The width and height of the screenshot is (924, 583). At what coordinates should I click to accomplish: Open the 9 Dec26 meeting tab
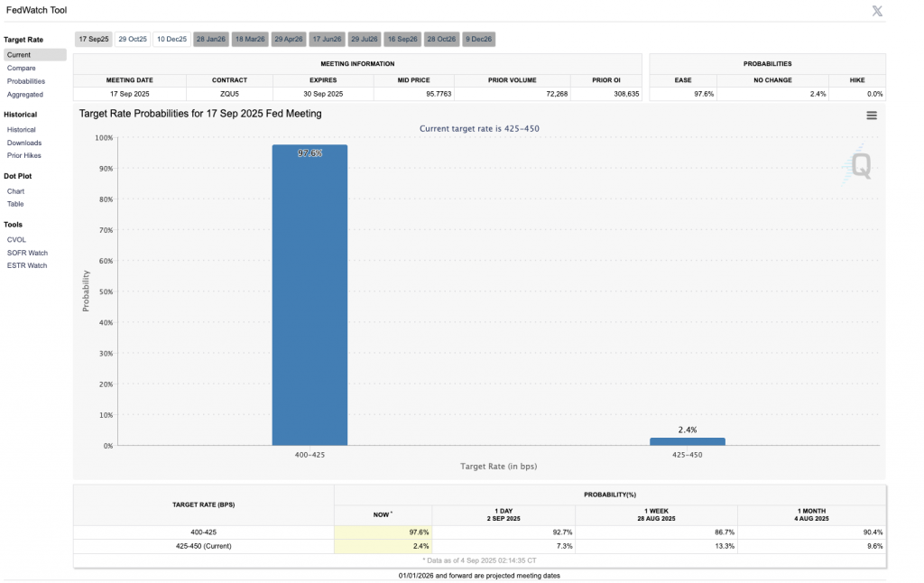tap(479, 39)
